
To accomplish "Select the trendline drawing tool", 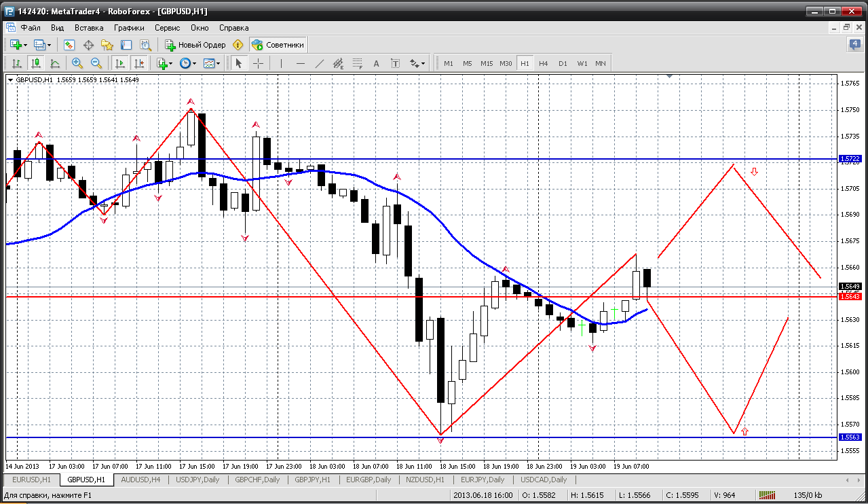I will pos(320,63).
